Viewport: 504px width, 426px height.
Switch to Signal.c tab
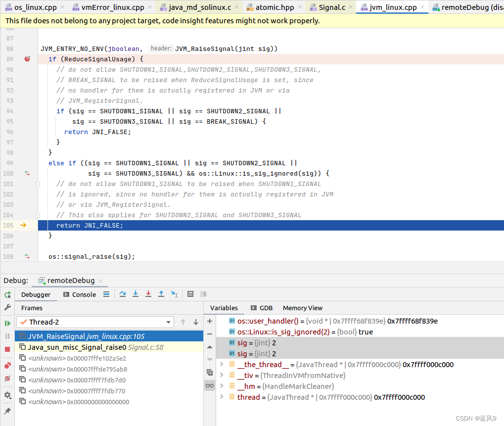[x=331, y=7]
